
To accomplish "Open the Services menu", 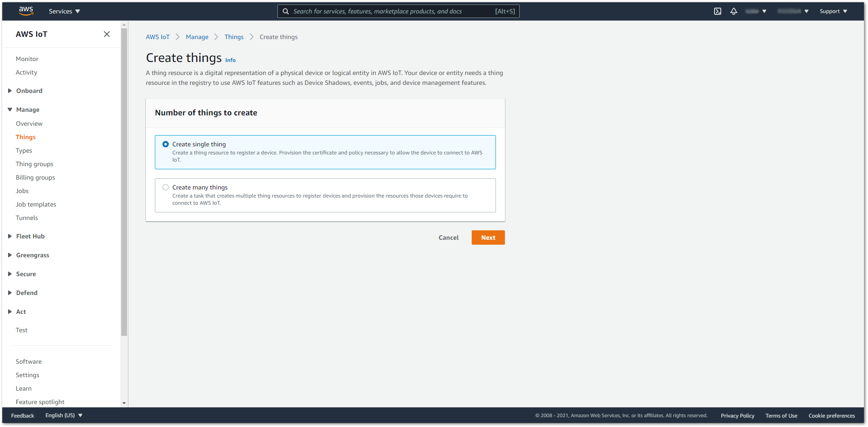I will pyautogui.click(x=64, y=11).
